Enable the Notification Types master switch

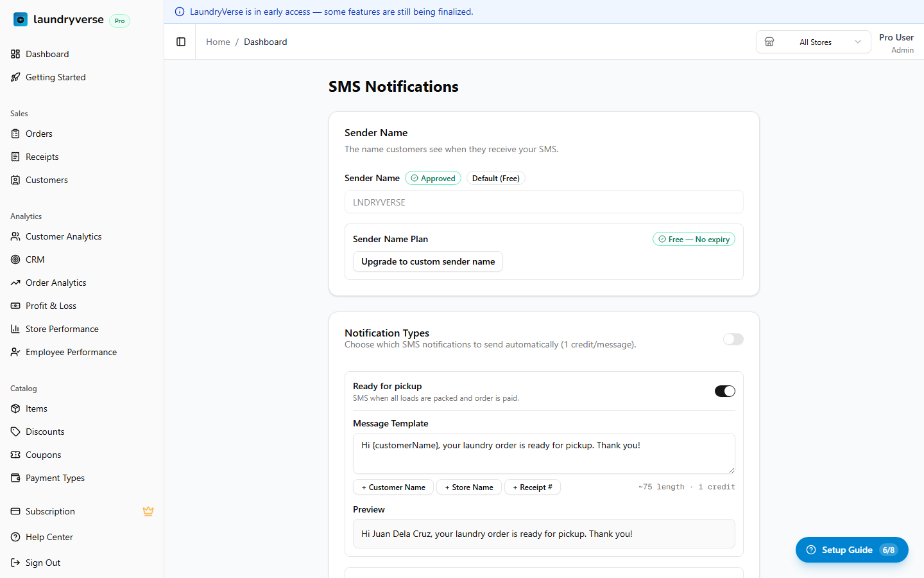[733, 339]
